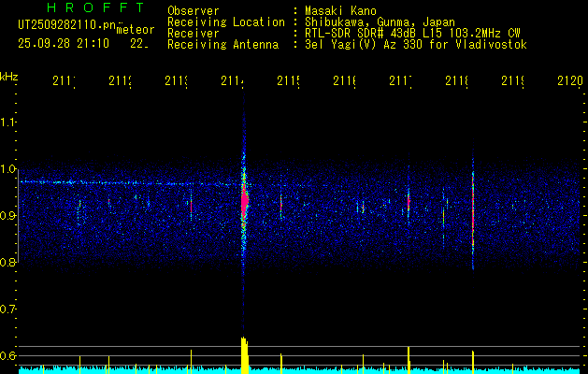Click the 0.9 frequency axis label
The width and height of the screenshot is (588, 374).
pos(8,216)
